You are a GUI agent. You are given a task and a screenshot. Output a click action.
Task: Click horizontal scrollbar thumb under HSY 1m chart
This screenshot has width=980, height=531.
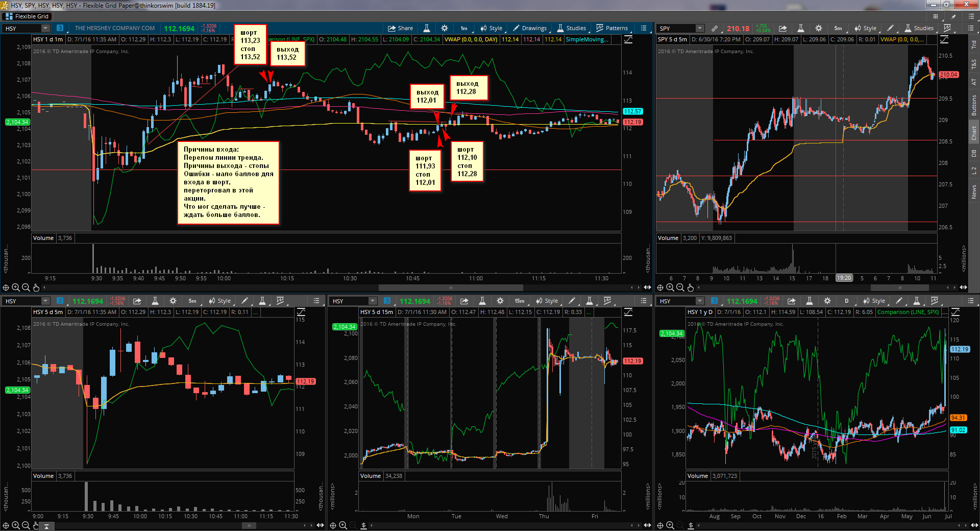tap(451, 287)
